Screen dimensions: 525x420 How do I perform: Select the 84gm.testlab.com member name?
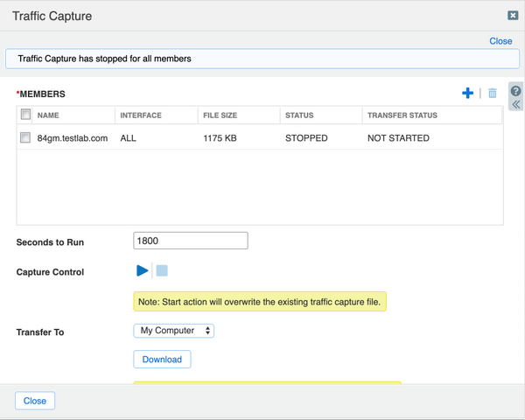click(x=73, y=138)
